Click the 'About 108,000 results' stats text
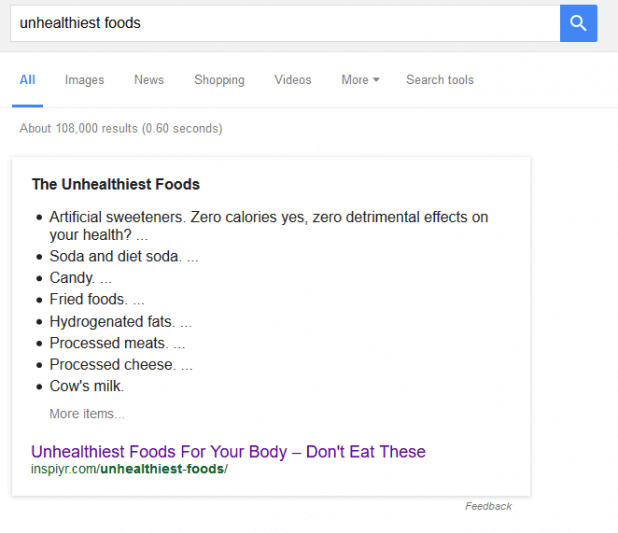This screenshot has width=618, height=533. (121, 129)
